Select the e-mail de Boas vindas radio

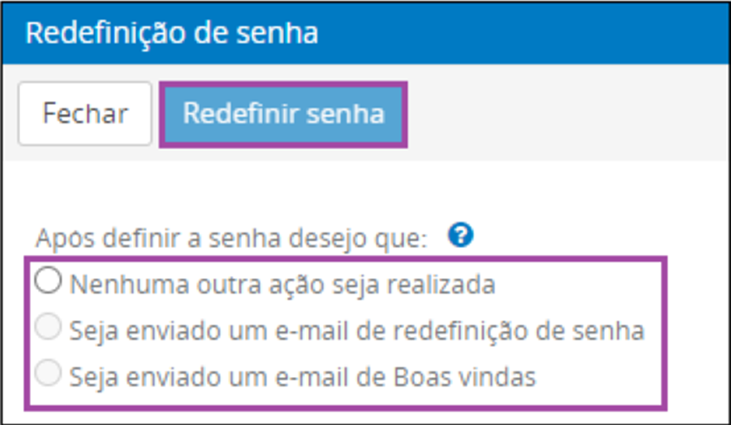point(48,373)
